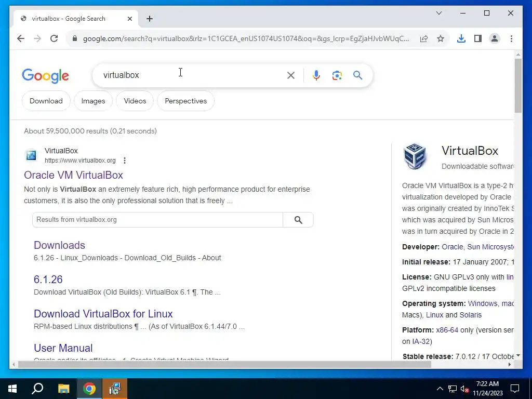Bookmark this page with star icon
This screenshot has height=399, width=532.
[441, 38]
